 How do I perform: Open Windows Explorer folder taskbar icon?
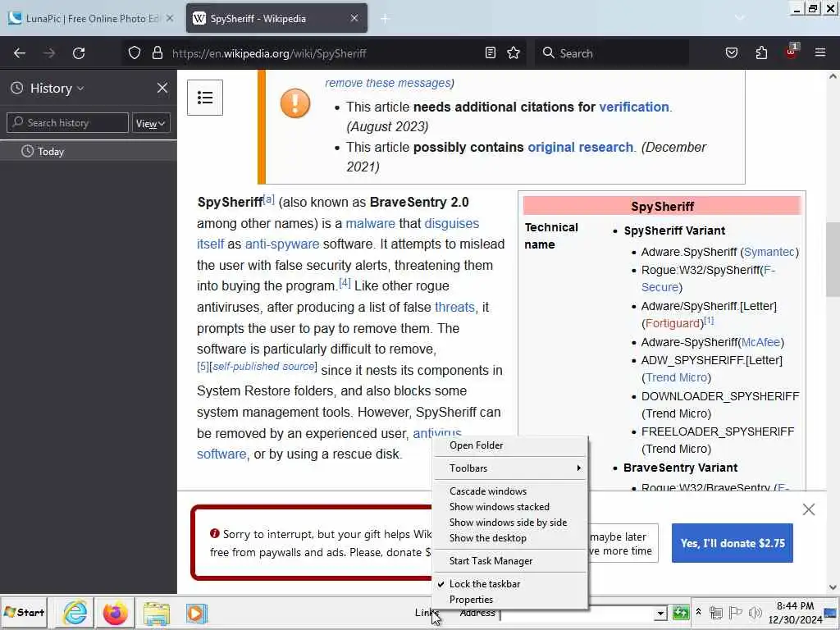pyautogui.click(x=156, y=613)
